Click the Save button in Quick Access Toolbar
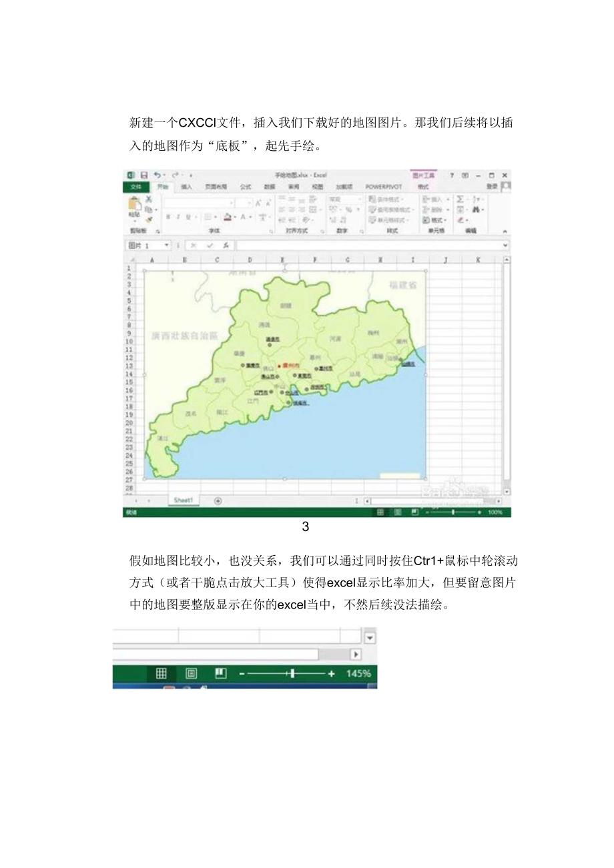614x868 pixels. tap(144, 174)
